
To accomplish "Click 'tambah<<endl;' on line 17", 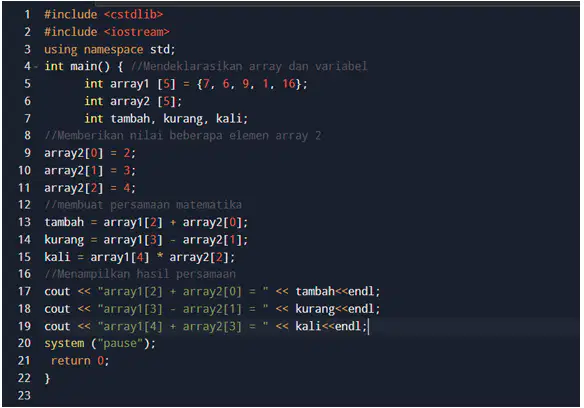I will [338, 291].
